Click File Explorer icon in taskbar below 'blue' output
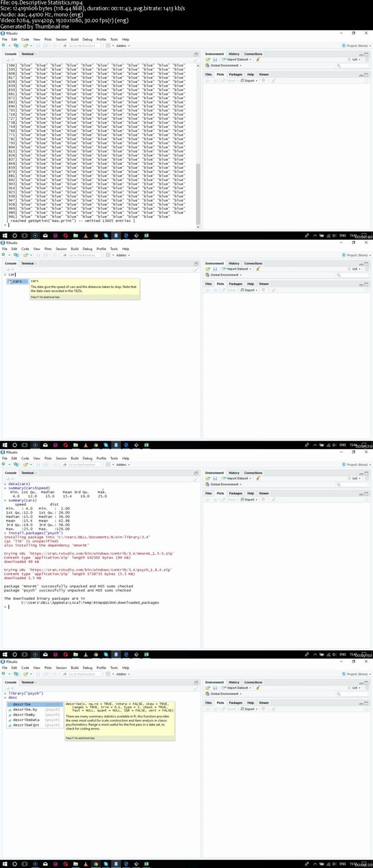The image size is (373, 868). coord(76,236)
